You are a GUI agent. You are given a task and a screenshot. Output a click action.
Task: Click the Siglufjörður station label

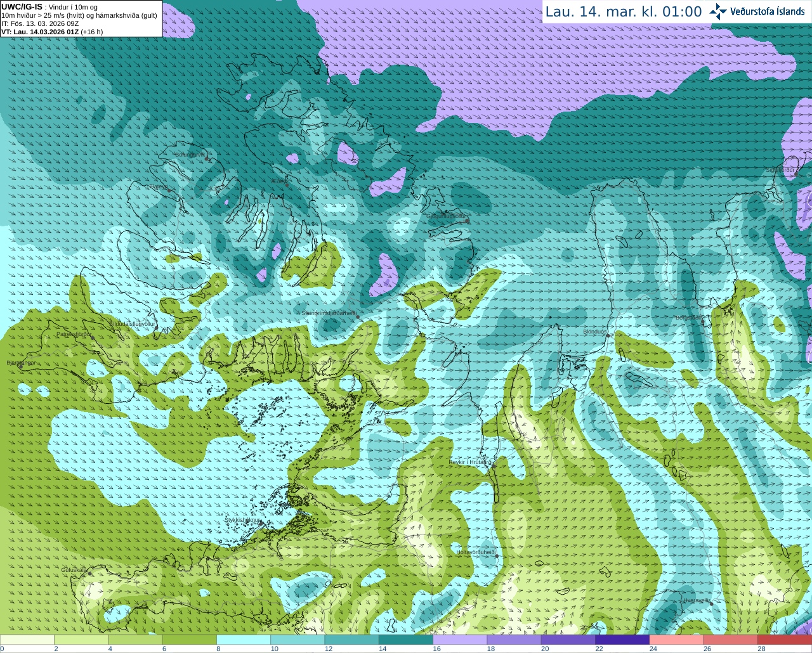pos(780,170)
